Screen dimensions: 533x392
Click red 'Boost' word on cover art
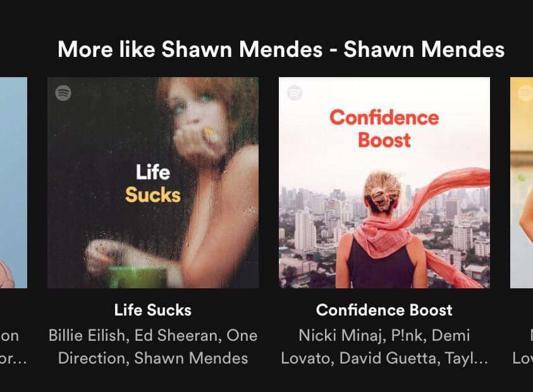(384, 140)
